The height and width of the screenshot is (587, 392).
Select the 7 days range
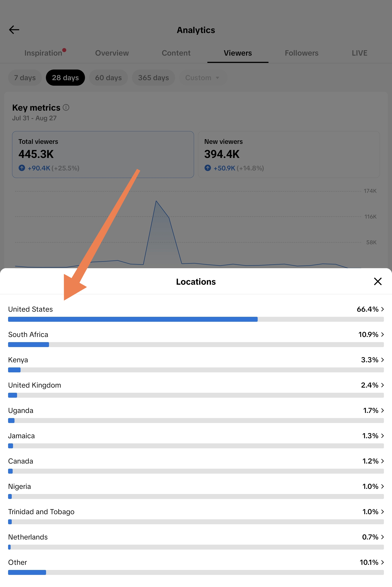coord(25,78)
